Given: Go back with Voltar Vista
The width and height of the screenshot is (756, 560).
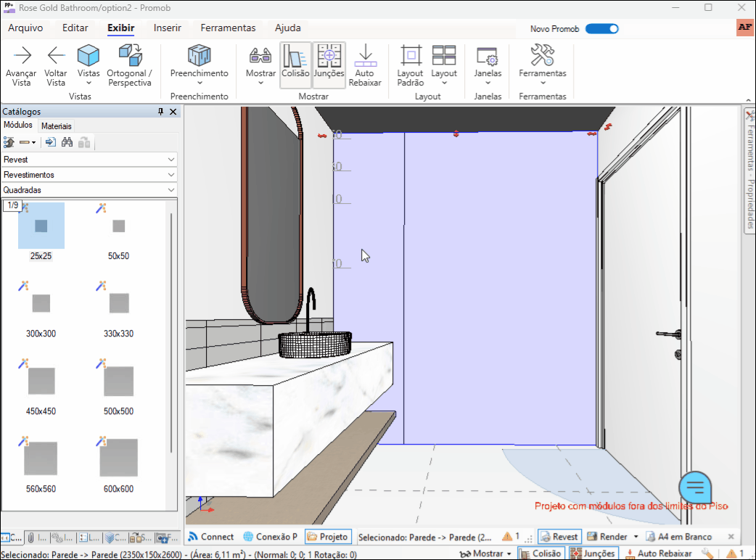Looking at the screenshot, I should (x=55, y=65).
